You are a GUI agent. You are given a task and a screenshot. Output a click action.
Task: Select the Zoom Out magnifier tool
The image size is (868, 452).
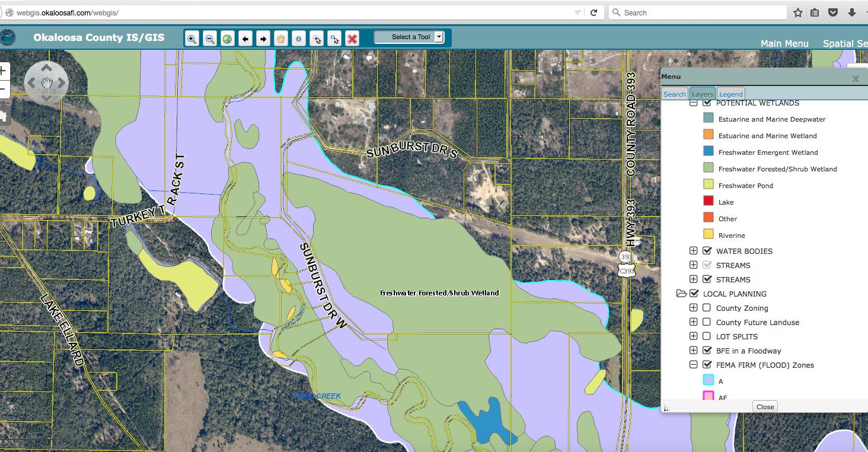coord(209,39)
